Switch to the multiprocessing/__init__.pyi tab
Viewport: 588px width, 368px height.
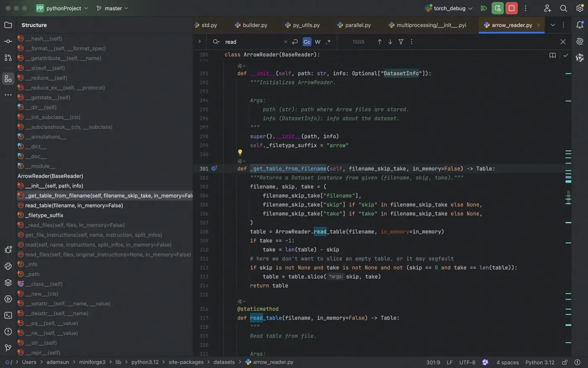coord(428,25)
